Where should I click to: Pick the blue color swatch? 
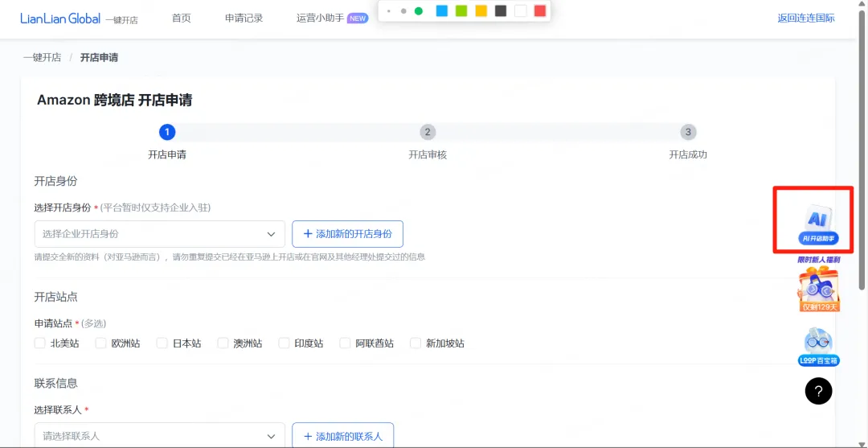(x=442, y=11)
